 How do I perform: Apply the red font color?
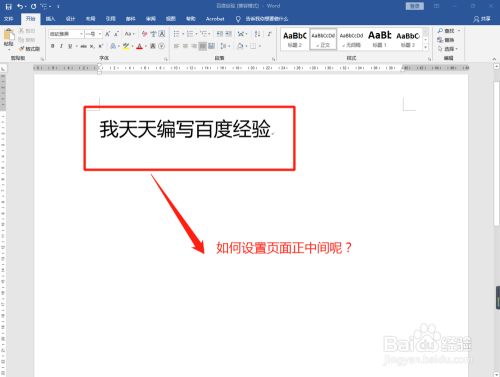140,46
